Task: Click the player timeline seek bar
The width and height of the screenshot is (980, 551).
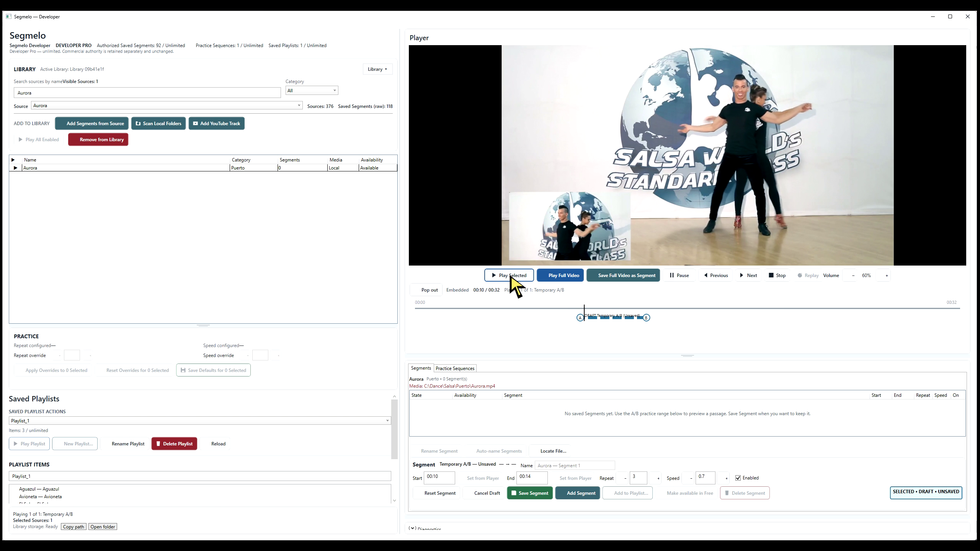Action: [687, 308]
